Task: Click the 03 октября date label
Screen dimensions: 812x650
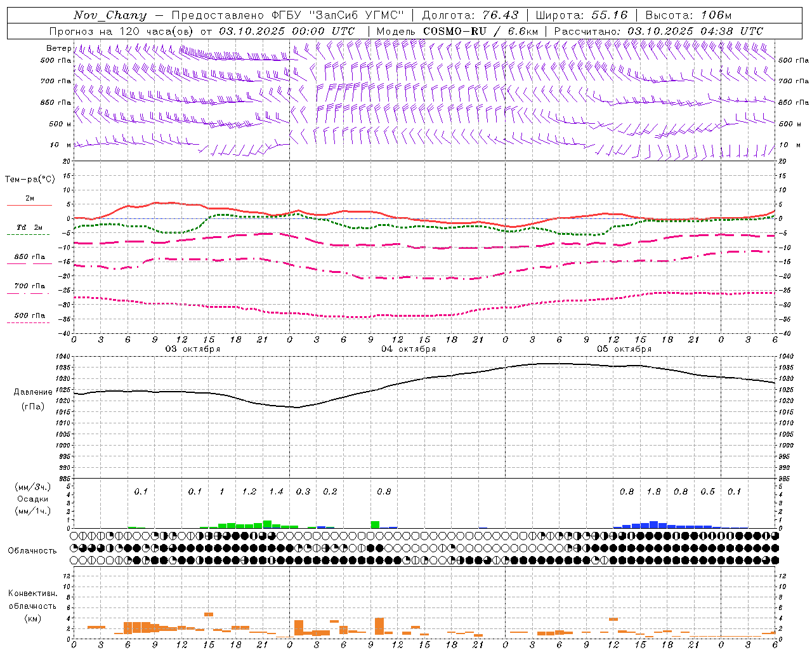Action: coord(193,349)
